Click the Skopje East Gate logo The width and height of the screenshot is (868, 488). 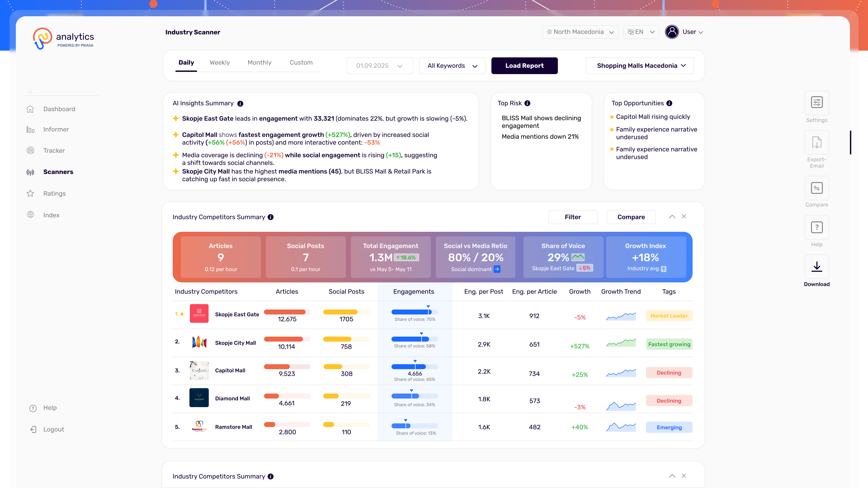[199, 314]
